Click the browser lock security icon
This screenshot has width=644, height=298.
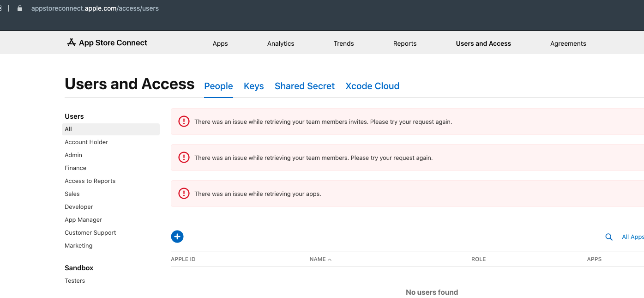tap(20, 8)
